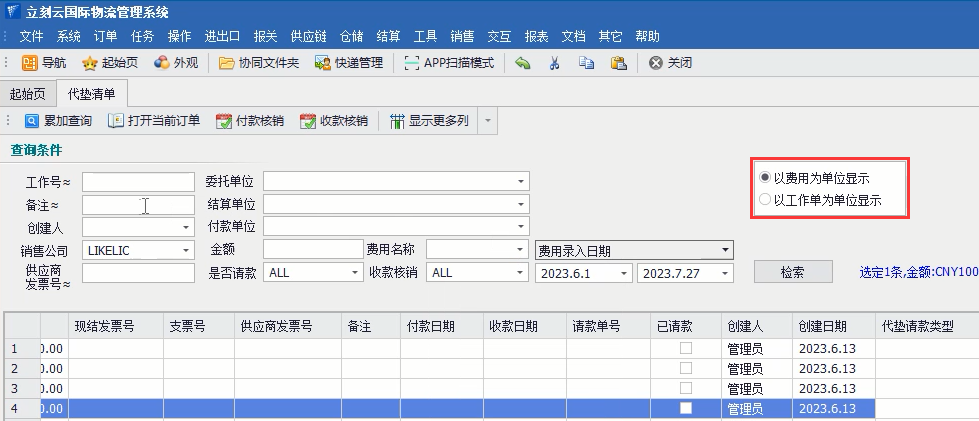The height and width of the screenshot is (421, 979).
Task: Click the scissors cut icon
Action: click(554, 63)
